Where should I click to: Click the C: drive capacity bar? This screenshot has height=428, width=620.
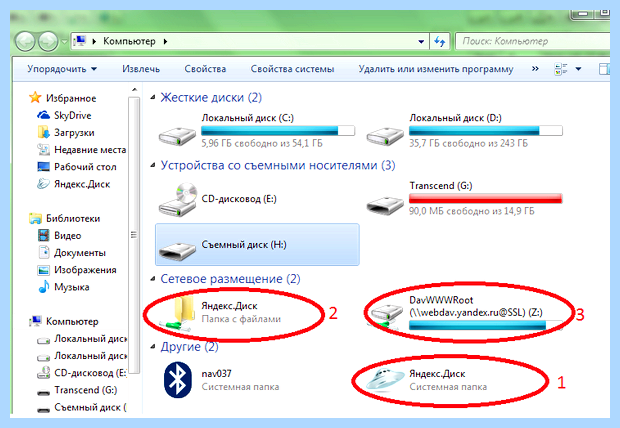278,131
